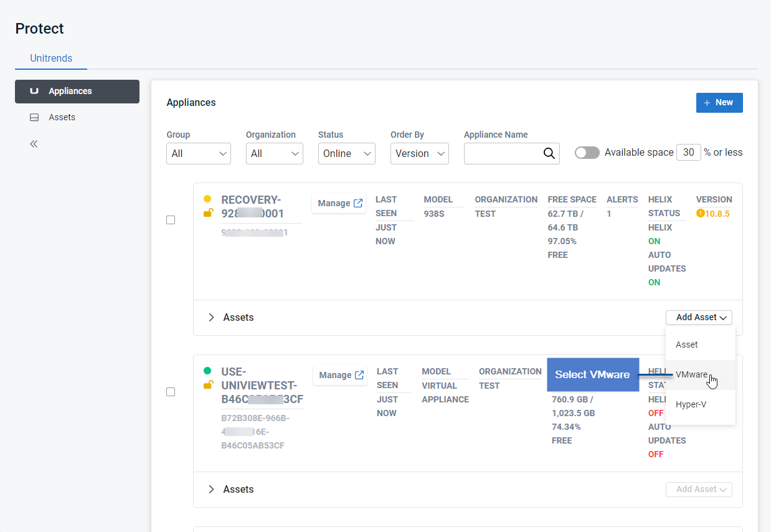Image resolution: width=771 pixels, height=532 pixels.
Task: Click the USE-UNIVIEWTEST appliance name
Action: [x=262, y=386]
